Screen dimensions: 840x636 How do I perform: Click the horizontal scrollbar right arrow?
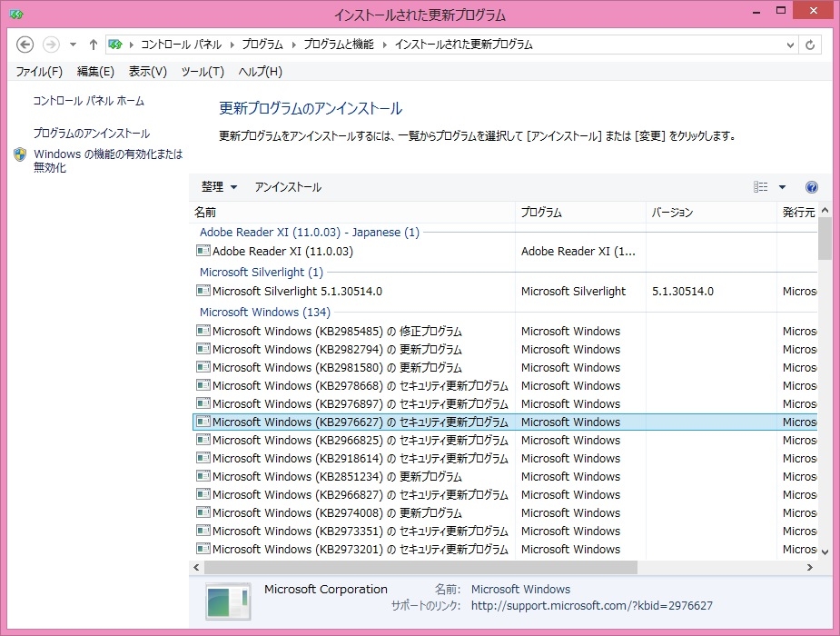tap(809, 568)
